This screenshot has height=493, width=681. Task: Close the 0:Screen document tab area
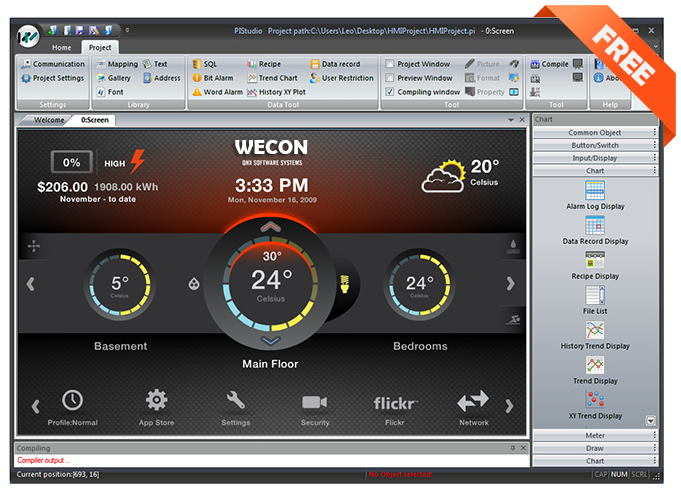522,119
